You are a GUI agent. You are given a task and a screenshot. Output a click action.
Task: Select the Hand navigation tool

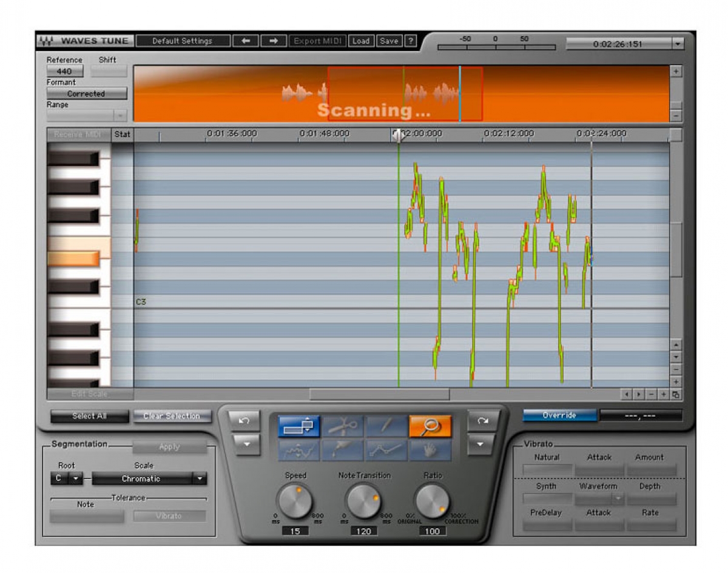pyautogui.click(x=430, y=451)
